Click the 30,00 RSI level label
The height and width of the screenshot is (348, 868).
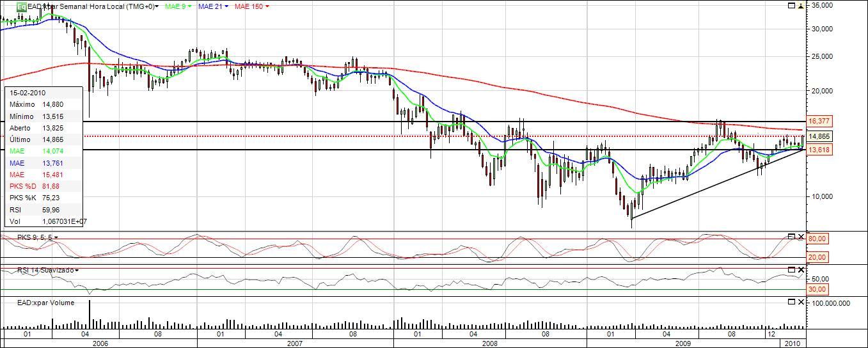[819, 289]
